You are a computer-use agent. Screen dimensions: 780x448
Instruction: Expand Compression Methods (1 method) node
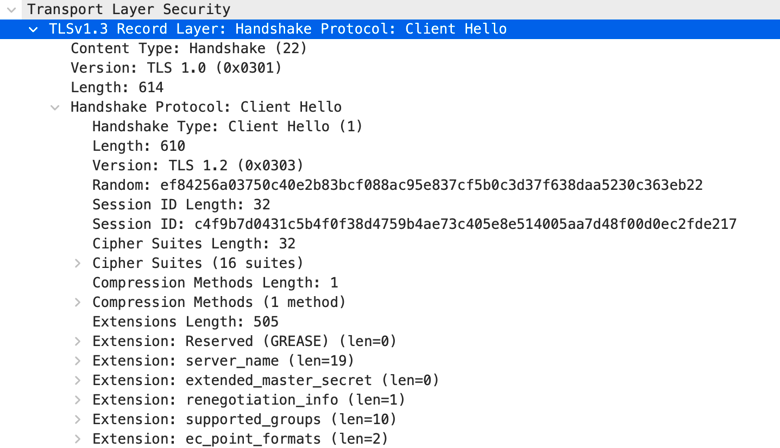(78, 302)
